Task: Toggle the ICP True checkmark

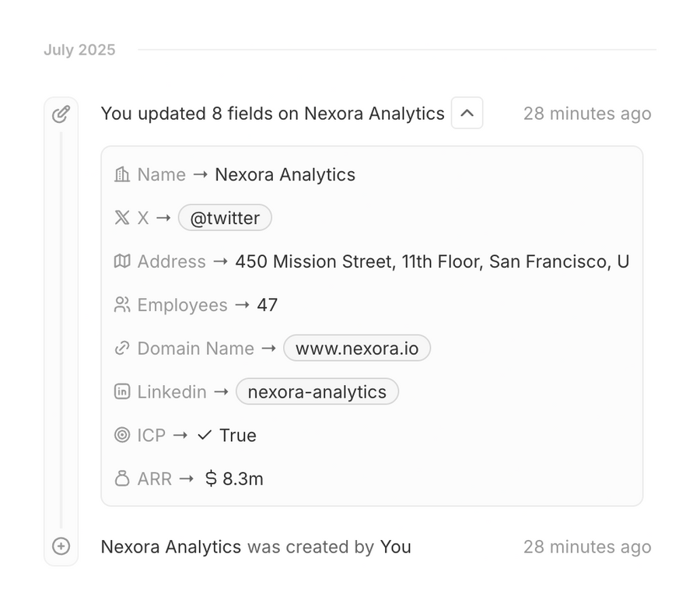Action: coord(205,435)
